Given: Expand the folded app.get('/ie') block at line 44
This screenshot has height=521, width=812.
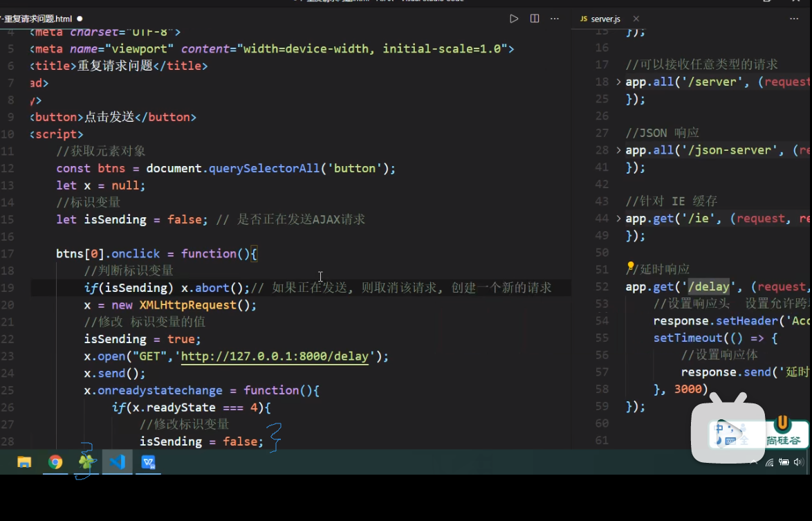Looking at the screenshot, I should coord(618,219).
